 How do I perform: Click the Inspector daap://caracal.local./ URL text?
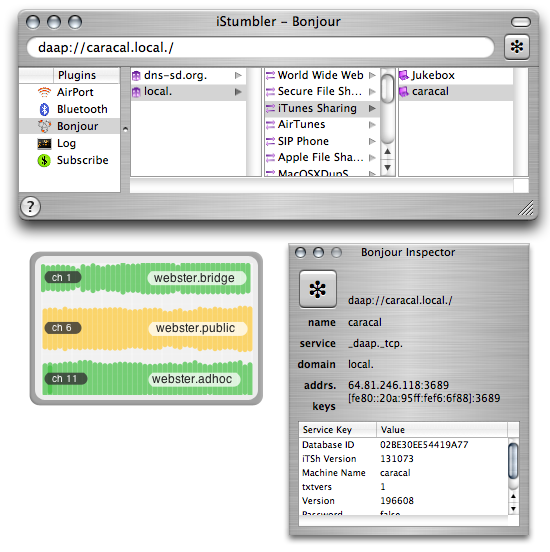coord(400,301)
